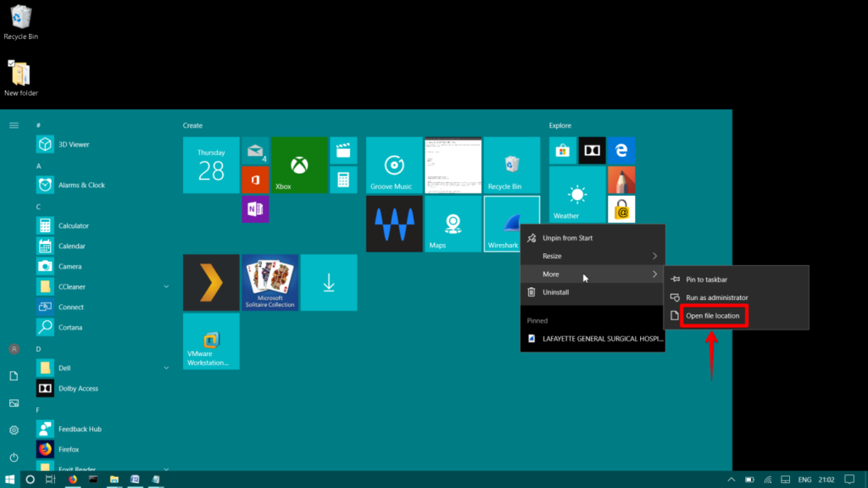Open the waveform audio tile

394,224
